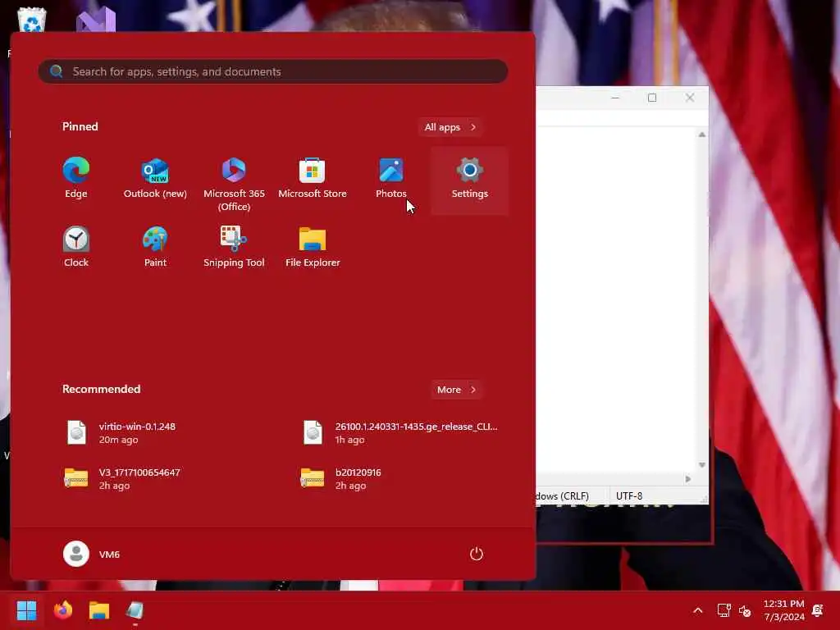This screenshot has height=630, width=840.
Task: Click Notepad scrollbar down arrow
Action: (702, 465)
